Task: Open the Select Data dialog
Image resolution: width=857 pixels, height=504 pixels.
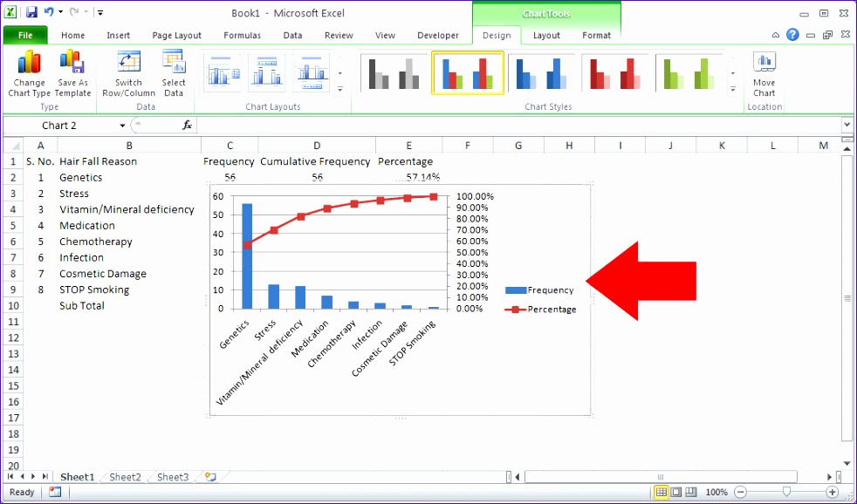Action: 173,74
